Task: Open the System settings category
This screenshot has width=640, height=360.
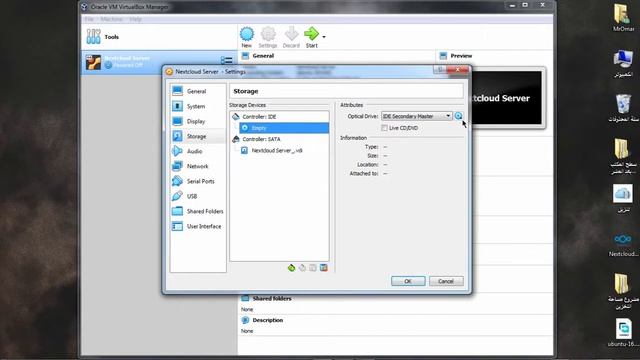Action: pos(198,106)
